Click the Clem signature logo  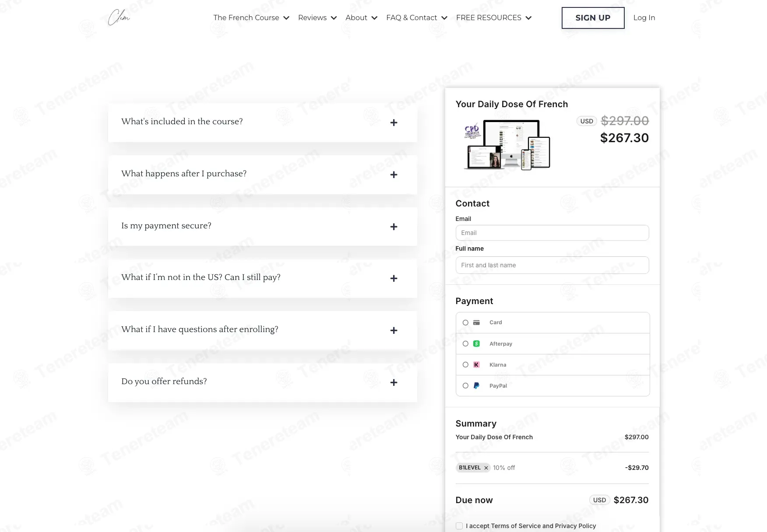[x=119, y=17]
